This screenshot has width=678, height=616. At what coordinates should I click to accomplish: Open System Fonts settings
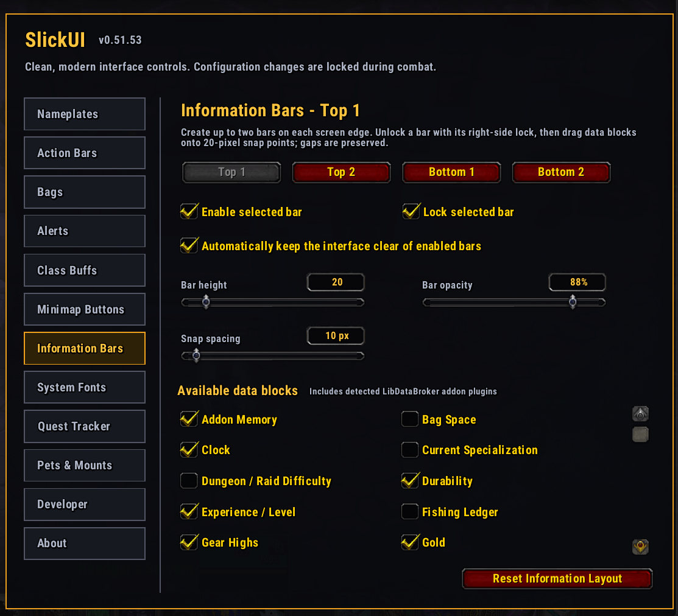85,388
